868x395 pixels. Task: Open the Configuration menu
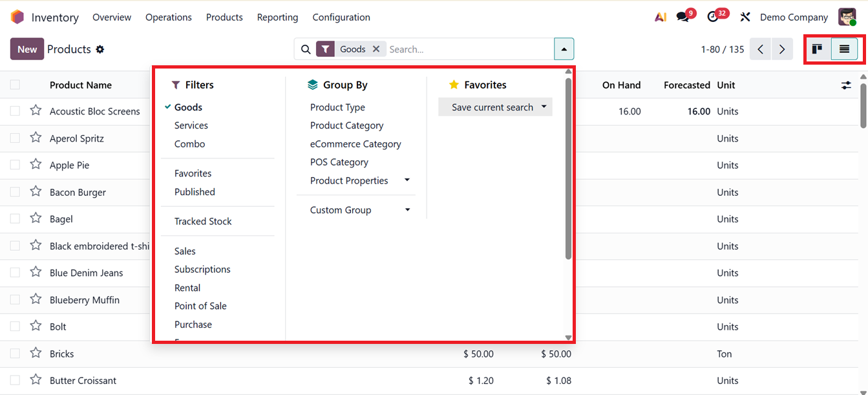(x=341, y=17)
